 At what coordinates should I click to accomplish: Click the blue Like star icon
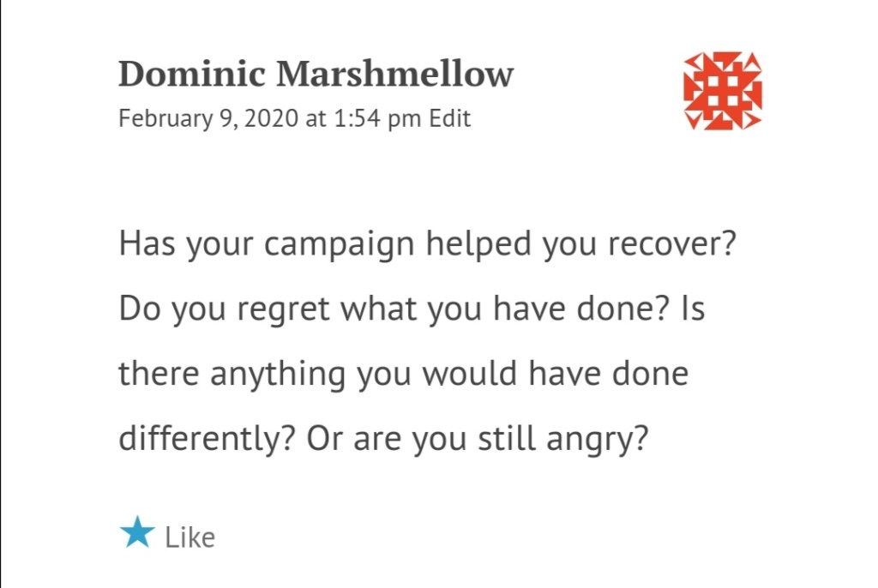[136, 534]
